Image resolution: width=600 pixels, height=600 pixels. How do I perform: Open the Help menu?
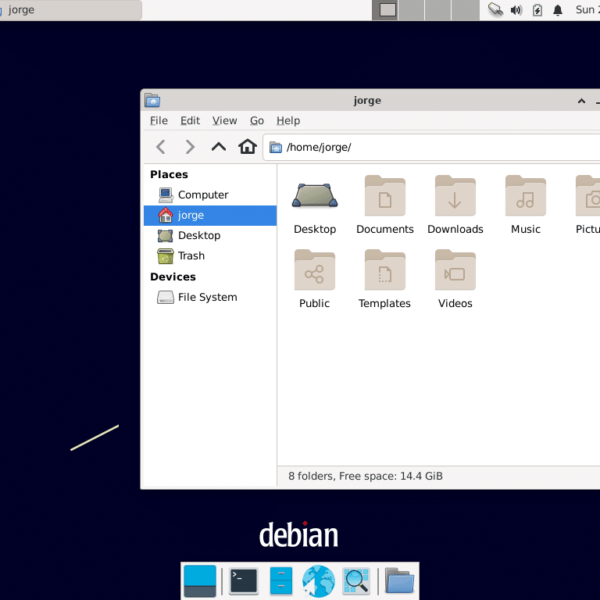pos(288,121)
